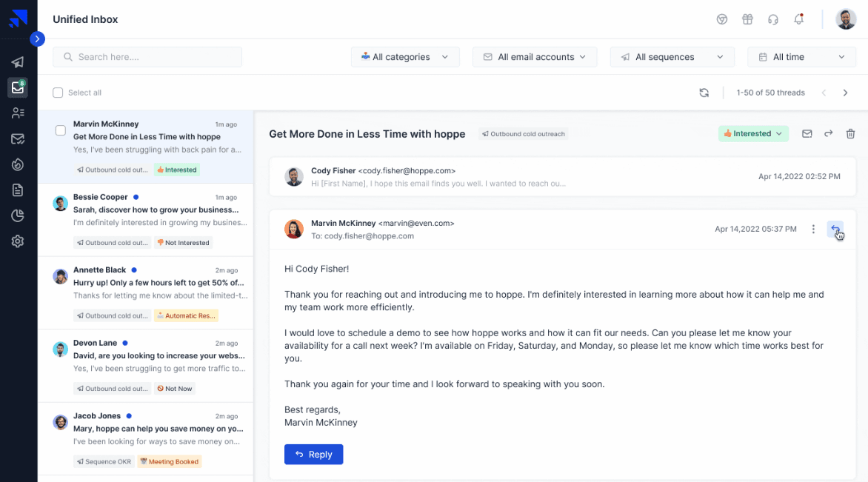Image resolution: width=868 pixels, height=482 pixels.
Task: Open notifications bell icon
Action: click(x=798, y=19)
